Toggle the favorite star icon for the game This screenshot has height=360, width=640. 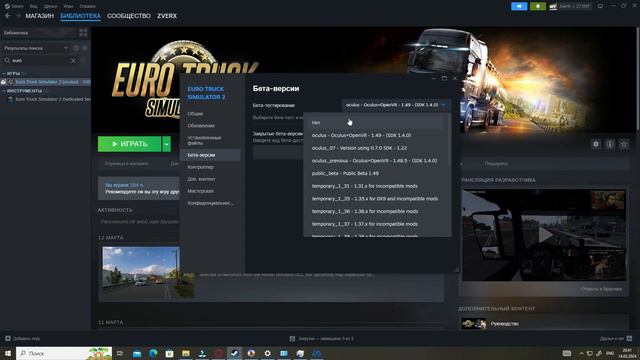[x=624, y=144]
